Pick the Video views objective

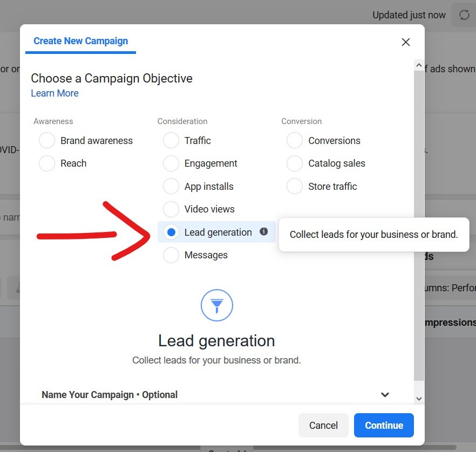click(171, 209)
